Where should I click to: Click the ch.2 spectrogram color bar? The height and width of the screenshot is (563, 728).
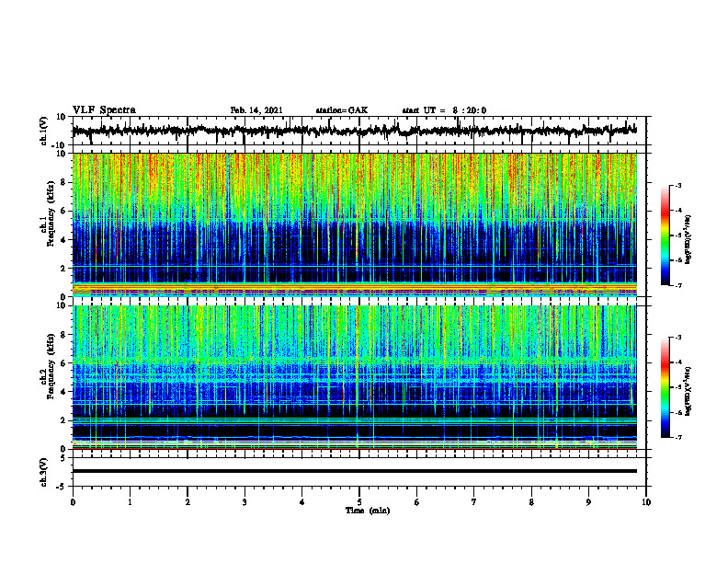pyautogui.click(x=665, y=387)
